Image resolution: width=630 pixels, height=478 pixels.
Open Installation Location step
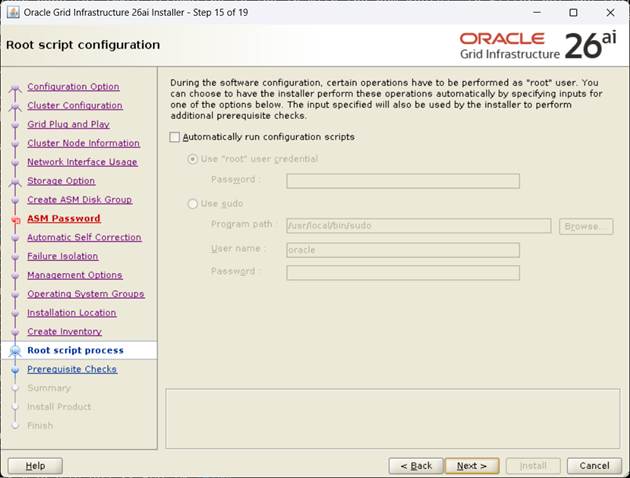72,313
